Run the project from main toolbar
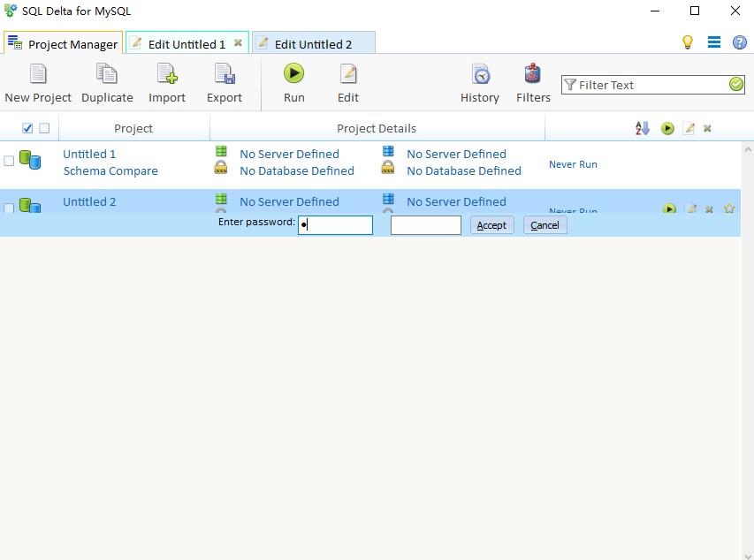Screen dimensions: 754x560 tap(293, 84)
